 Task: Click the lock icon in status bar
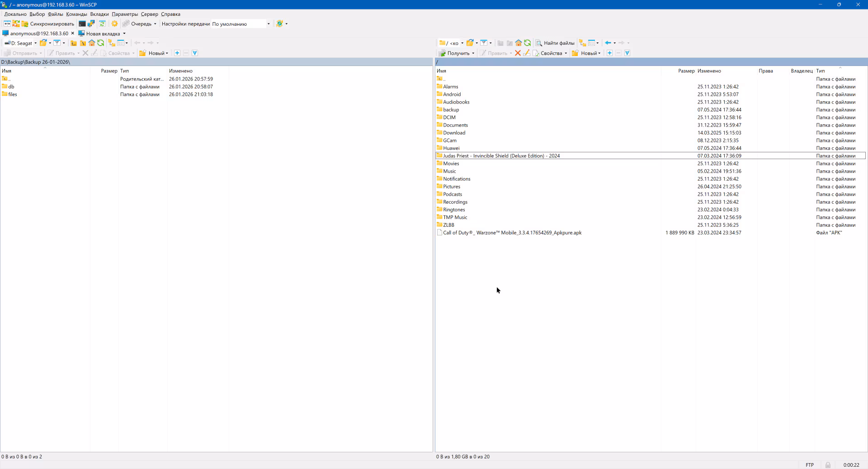pyautogui.click(x=828, y=465)
